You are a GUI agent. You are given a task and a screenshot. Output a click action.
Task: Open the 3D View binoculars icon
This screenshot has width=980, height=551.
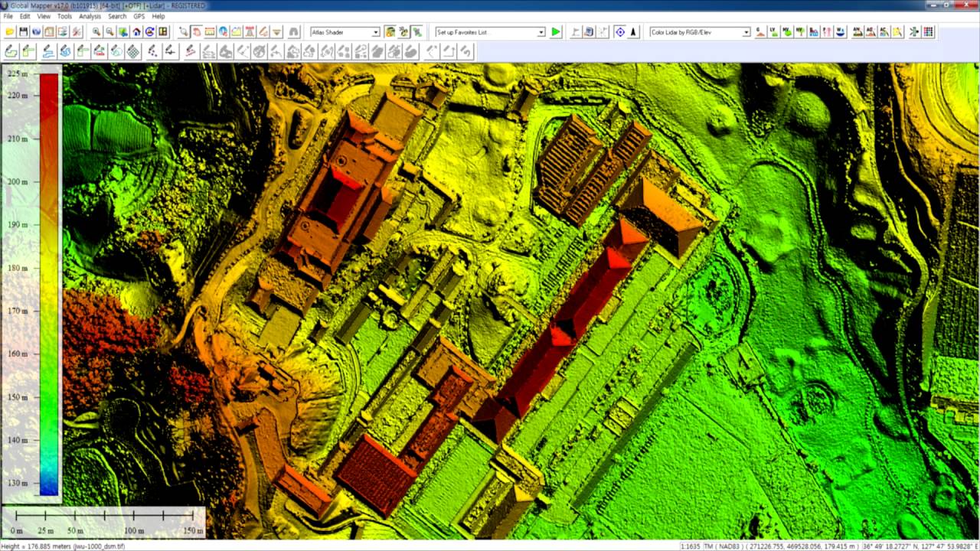point(293,32)
